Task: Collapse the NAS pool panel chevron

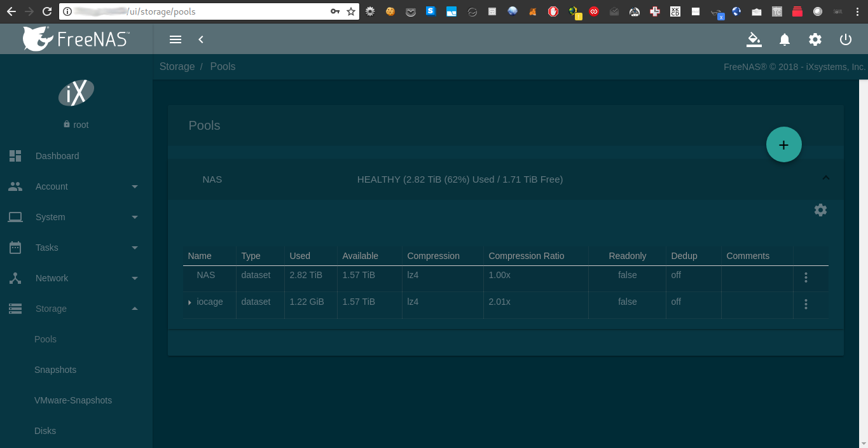Action: 825,178
